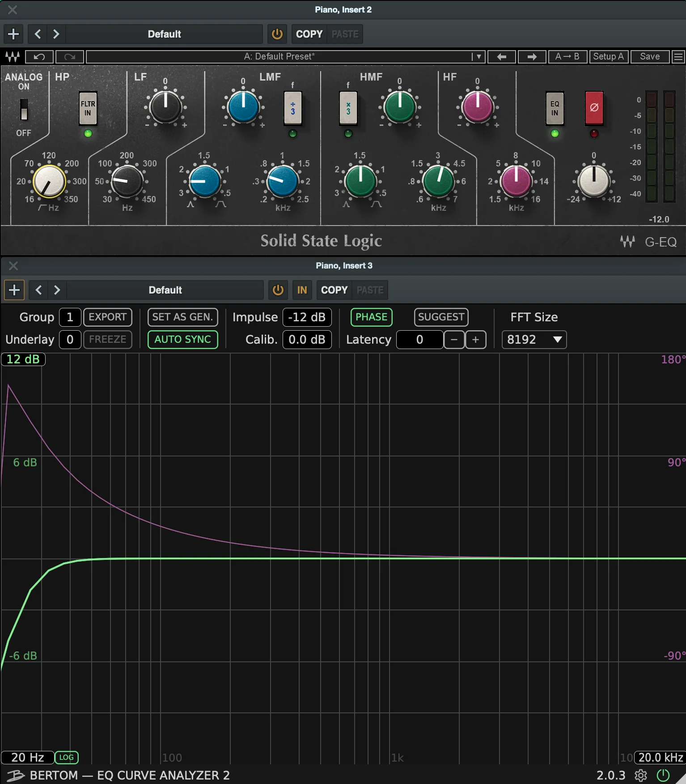Click the white output gain knob
The height and width of the screenshot is (784, 686).
pyautogui.click(x=594, y=181)
